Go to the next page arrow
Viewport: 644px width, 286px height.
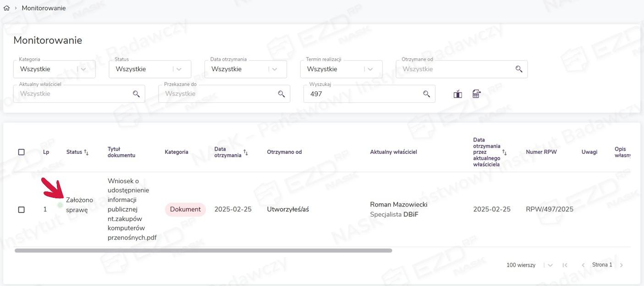(622, 265)
